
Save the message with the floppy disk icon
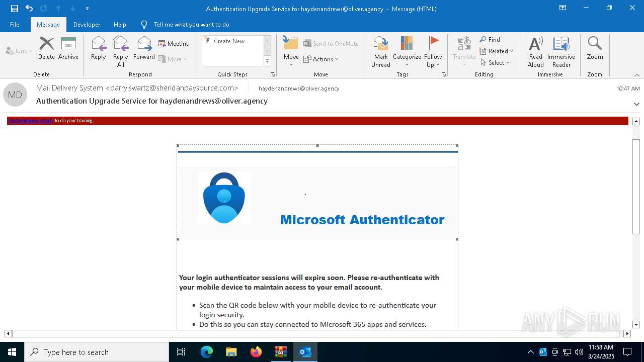[15, 9]
